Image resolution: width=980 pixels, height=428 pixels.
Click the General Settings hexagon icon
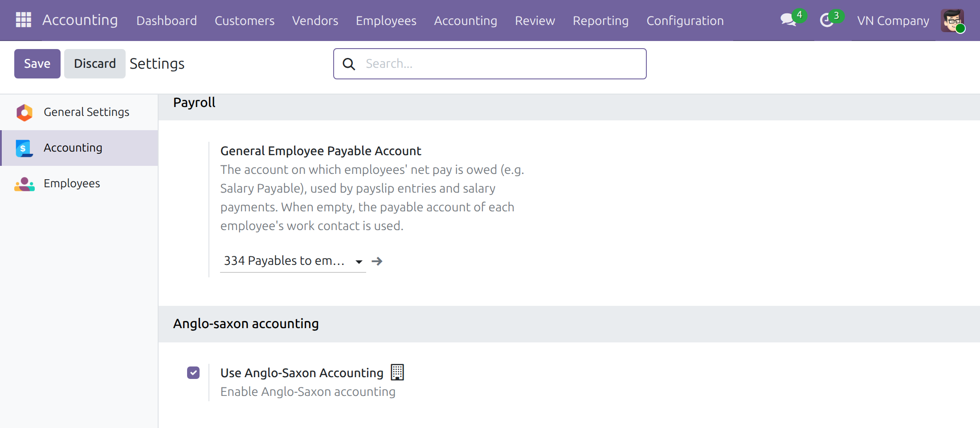[x=24, y=112]
